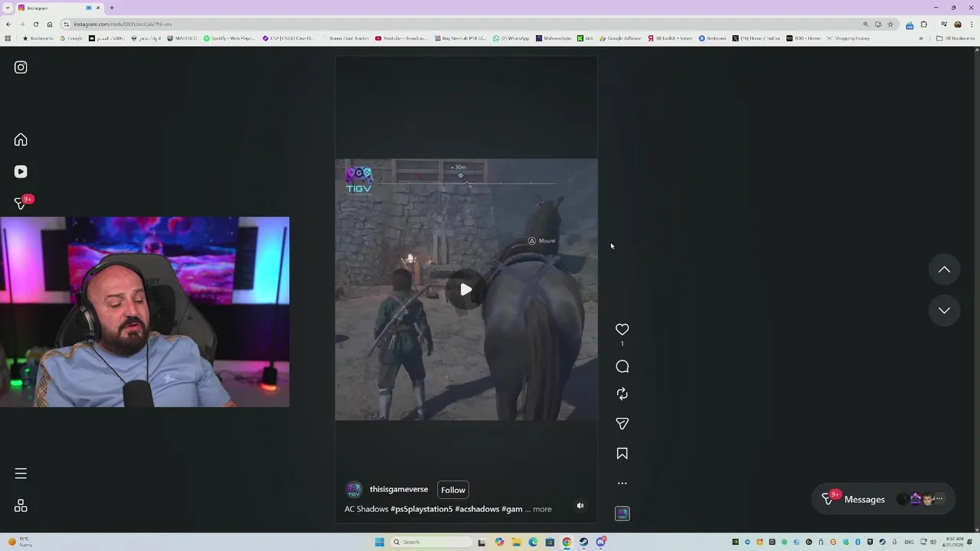Share the reel via paper-plane icon

[x=622, y=423]
